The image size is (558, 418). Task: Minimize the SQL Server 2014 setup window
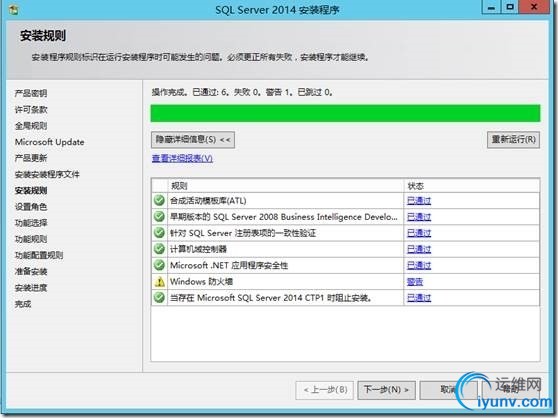pos(491,7)
